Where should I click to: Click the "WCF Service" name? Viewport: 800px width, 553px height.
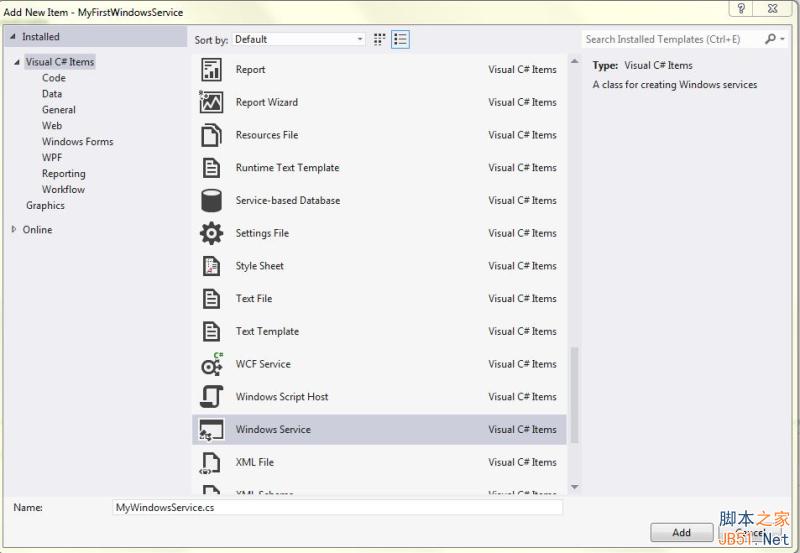tap(263, 364)
